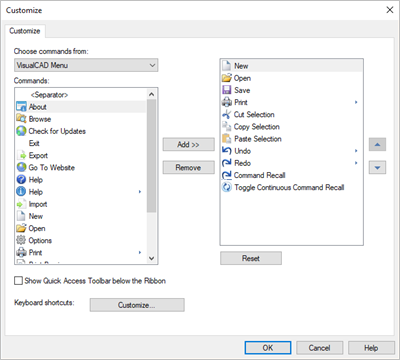Click Commands list scrollbar down arrow
The image size is (400, 360).
151,258
